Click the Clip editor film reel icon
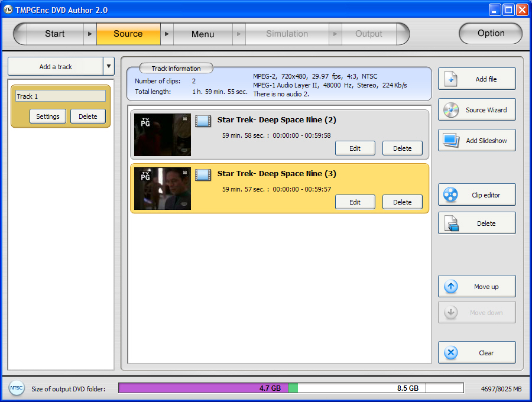 pyautogui.click(x=450, y=194)
